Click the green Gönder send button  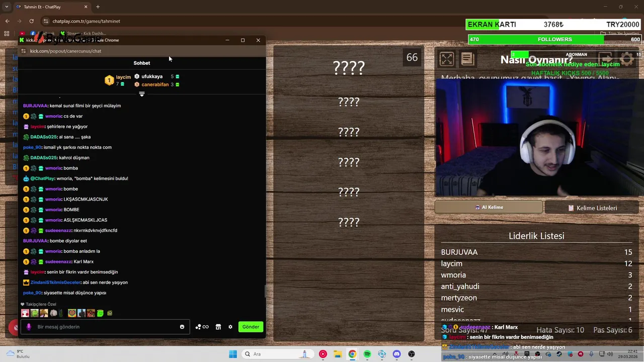[251, 327]
